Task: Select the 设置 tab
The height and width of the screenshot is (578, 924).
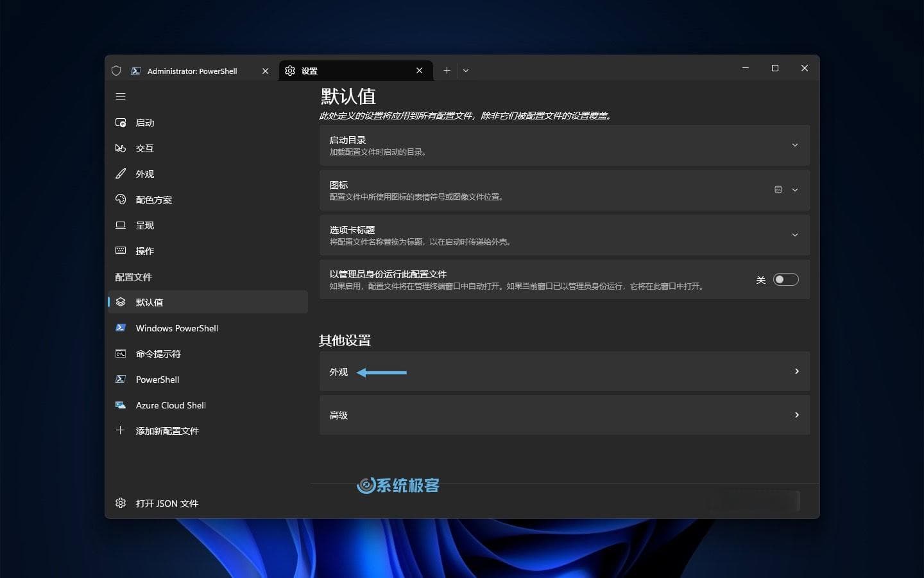Action: coord(355,71)
